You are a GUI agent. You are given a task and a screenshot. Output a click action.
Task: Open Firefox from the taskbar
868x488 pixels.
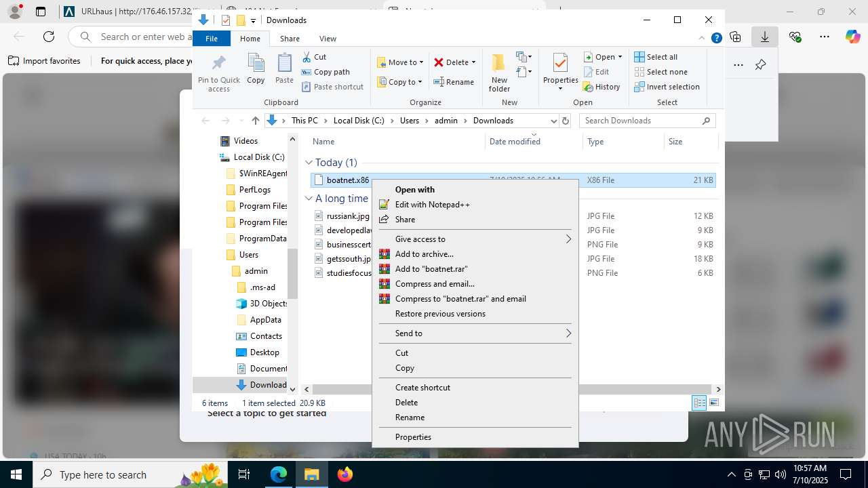(345, 474)
